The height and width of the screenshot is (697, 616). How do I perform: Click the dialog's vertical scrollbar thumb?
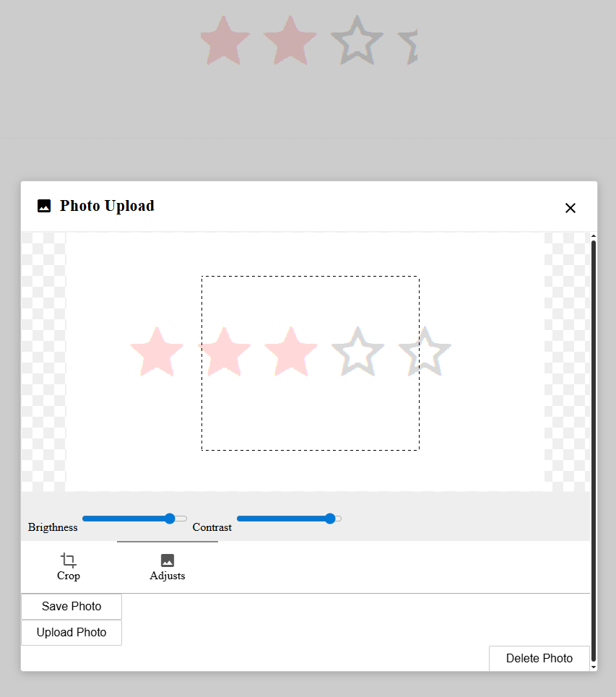pyautogui.click(x=594, y=448)
